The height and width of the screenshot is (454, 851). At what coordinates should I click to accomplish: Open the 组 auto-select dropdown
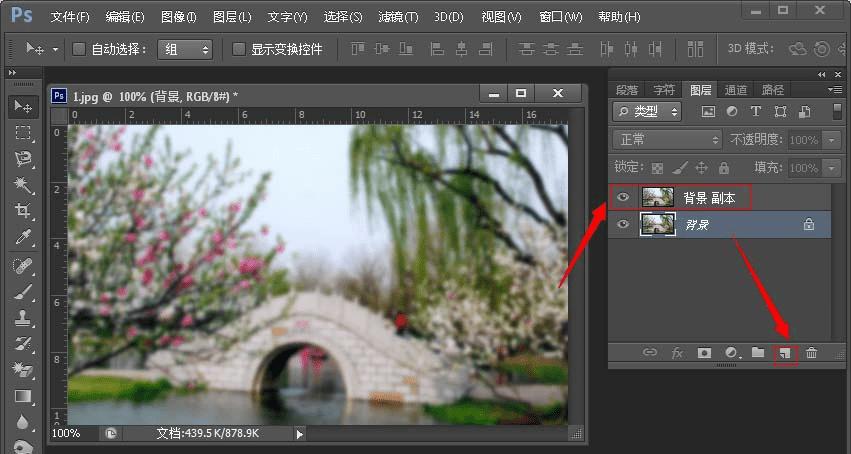coord(185,49)
